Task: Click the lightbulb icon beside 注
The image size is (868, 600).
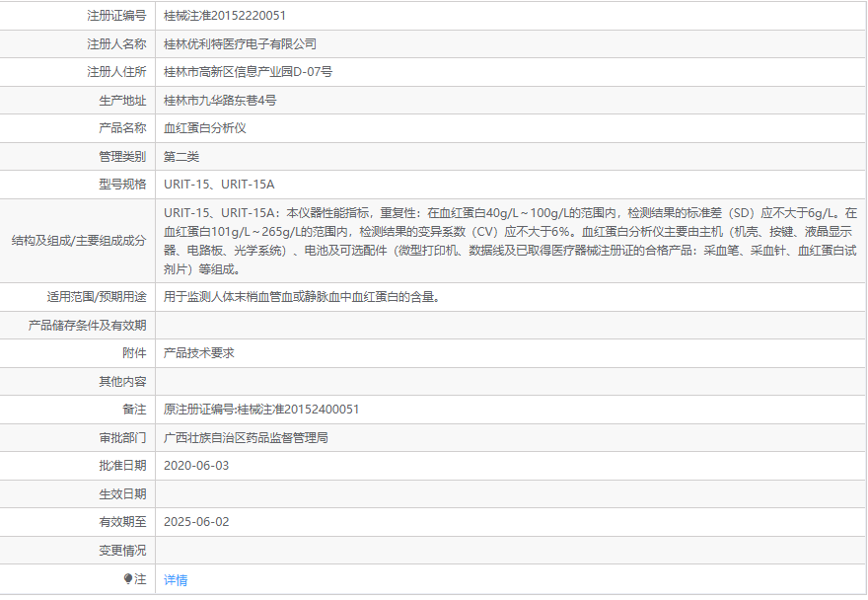Action: pos(128,578)
